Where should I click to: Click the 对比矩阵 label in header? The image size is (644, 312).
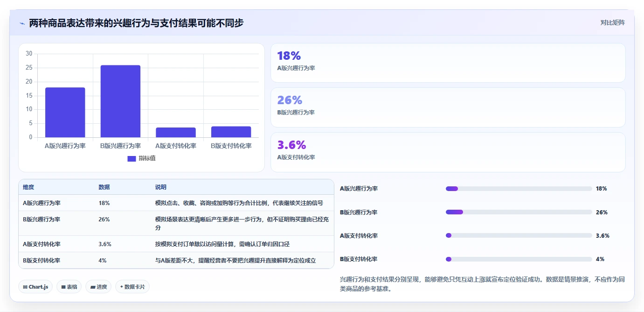click(612, 22)
